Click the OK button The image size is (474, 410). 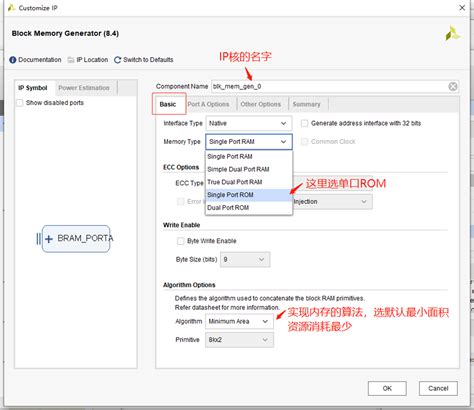point(387,388)
